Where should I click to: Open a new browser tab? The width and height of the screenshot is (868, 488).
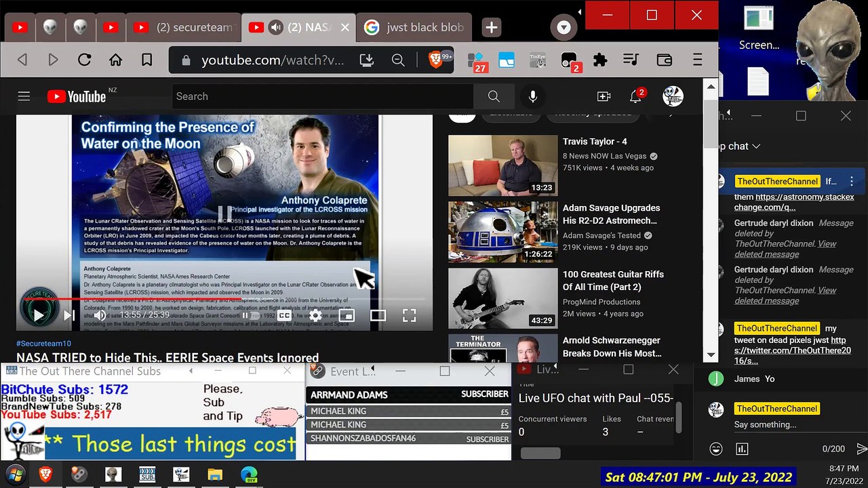[x=491, y=28]
